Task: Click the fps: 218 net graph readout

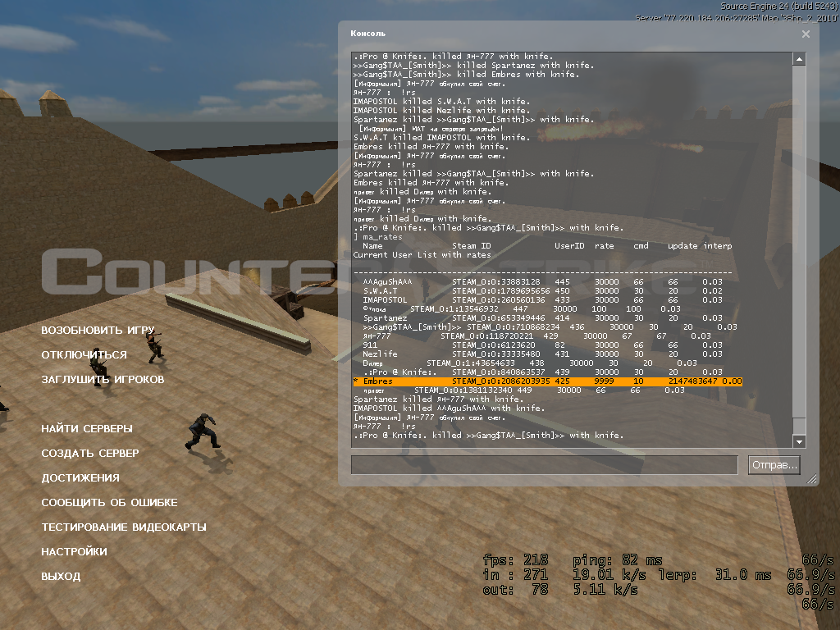Action: pos(515,560)
